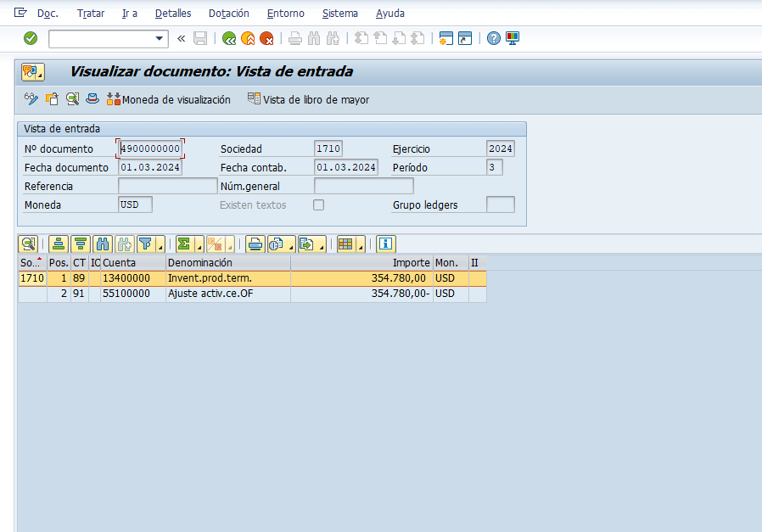The width and height of the screenshot is (762, 532).
Task: Open the Detalles menu
Action: [173, 14]
